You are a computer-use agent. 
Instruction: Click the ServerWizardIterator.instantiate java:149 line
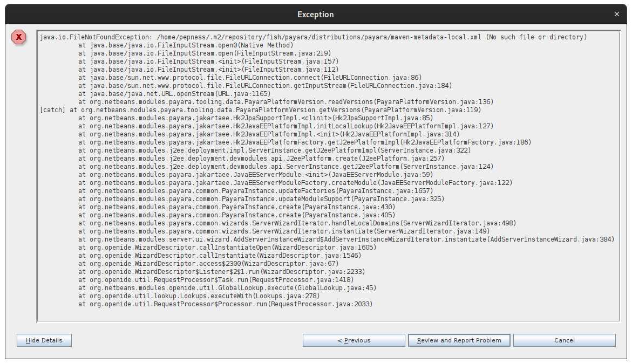(x=284, y=231)
